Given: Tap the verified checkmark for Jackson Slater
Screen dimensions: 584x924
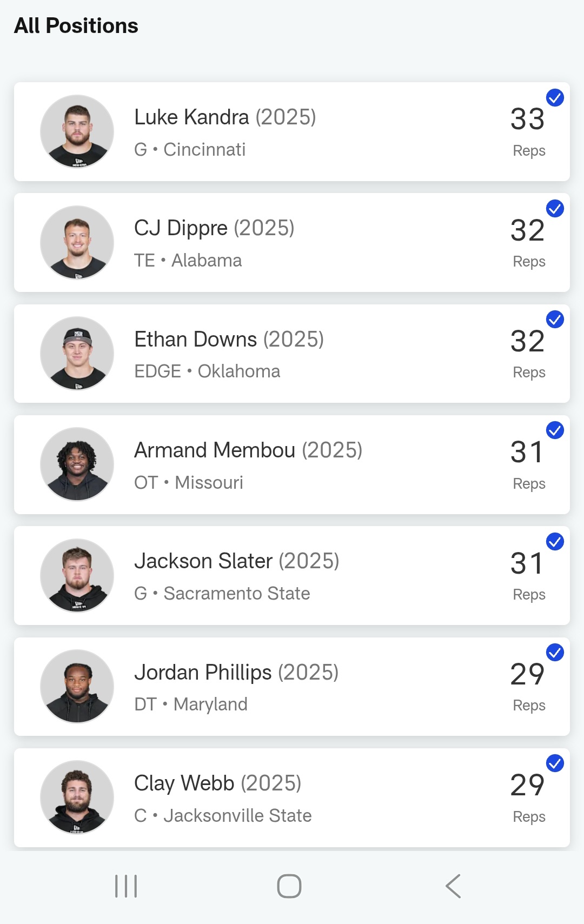Looking at the screenshot, I should tap(555, 542).
